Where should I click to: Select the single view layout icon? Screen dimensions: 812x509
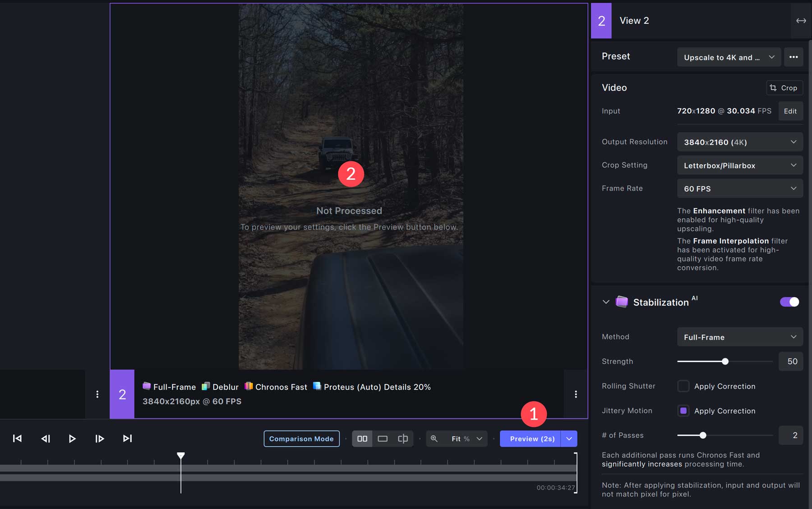point(383,438)
